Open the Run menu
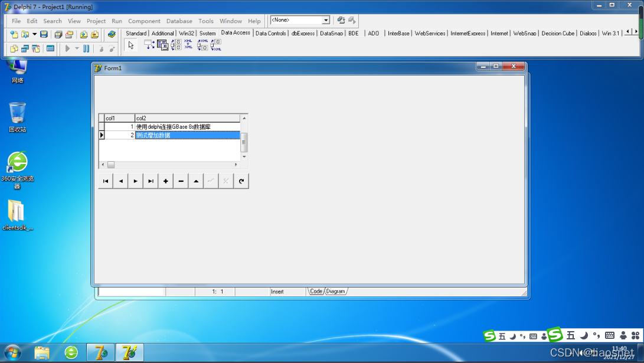The image size is (644, 363). (117, 21)
